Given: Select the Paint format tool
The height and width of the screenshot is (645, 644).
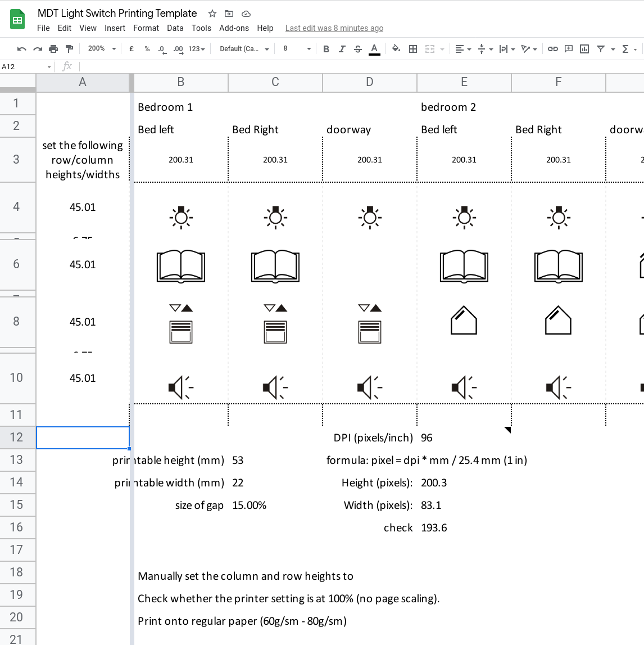Looking at the screenshot, I should point(69,49).
